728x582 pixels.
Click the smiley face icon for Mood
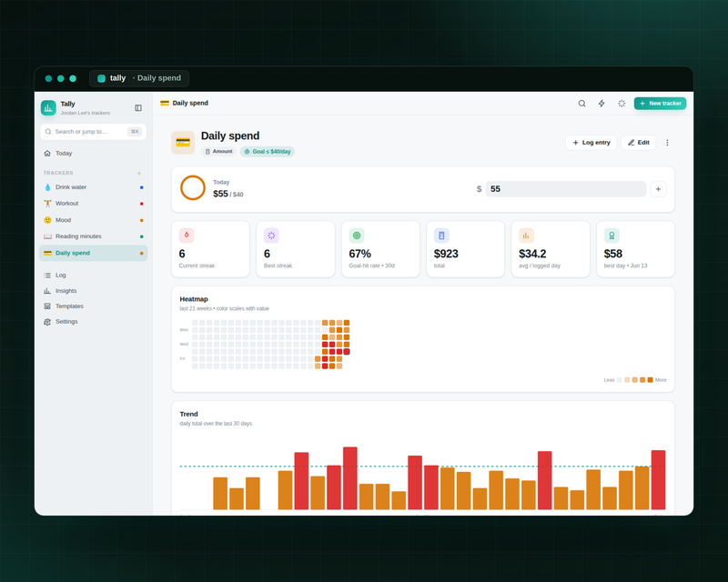(x=47, y=220)
